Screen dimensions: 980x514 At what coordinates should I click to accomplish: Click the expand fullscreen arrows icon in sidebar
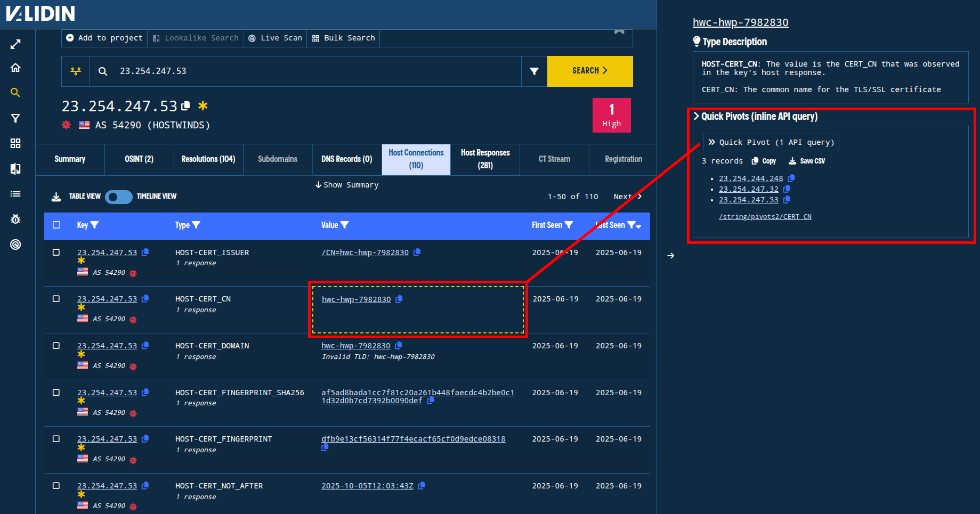[x=15, y=44]
